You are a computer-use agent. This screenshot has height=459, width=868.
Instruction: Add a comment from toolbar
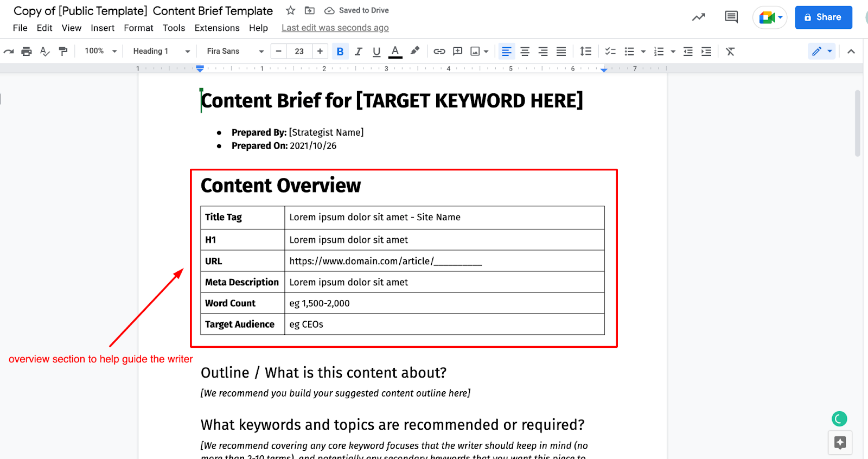pos(457,52)
